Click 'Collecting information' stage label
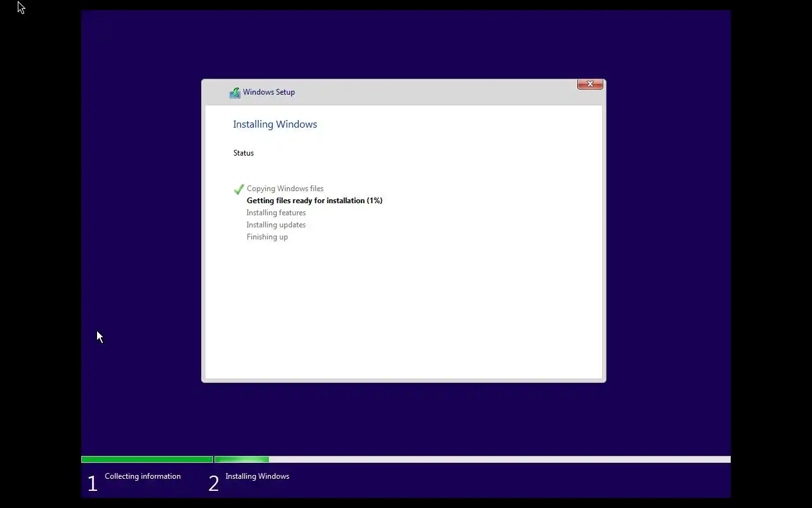This screenshot has height=508, width=812. [143, 476]
